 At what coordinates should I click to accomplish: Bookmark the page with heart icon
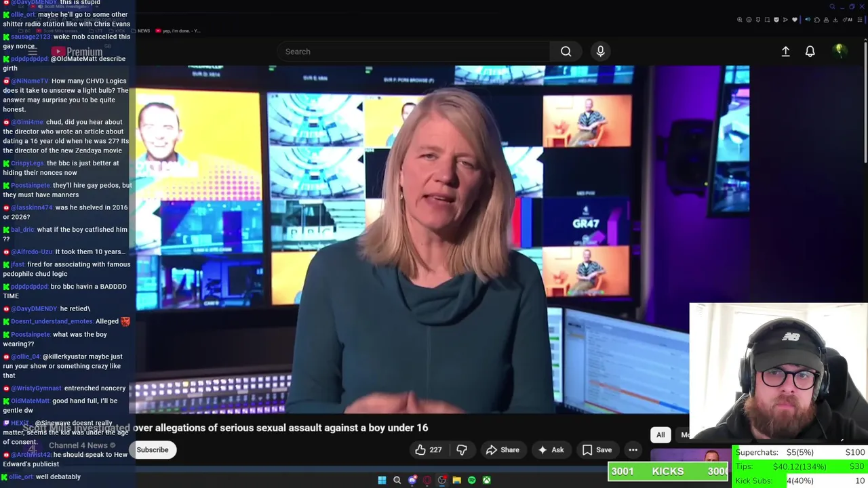[x=795, y=20]
